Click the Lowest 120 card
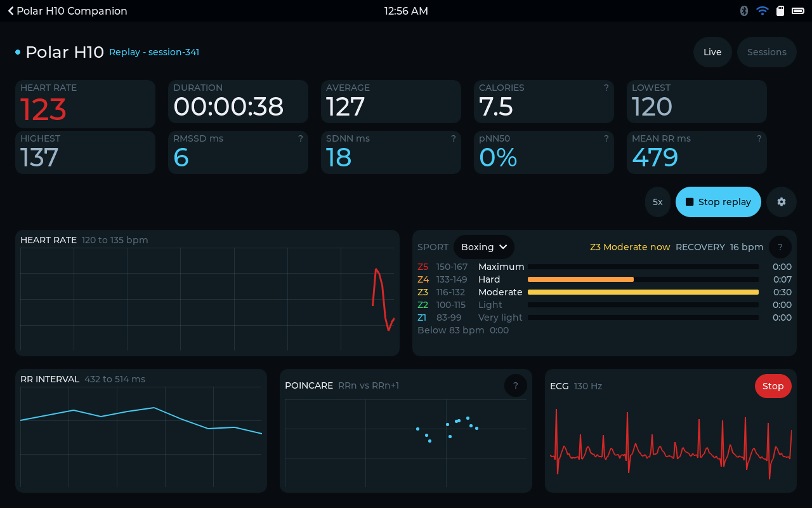Image resolution: width=812 pixels, height=508 pixels. point(697,102)
